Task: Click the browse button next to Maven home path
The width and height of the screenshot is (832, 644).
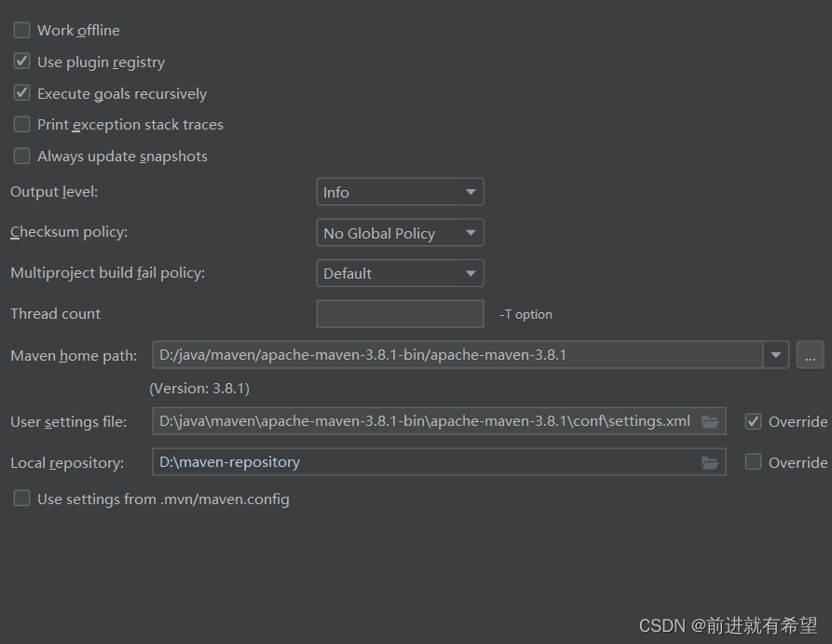Action: pos(810,355)
